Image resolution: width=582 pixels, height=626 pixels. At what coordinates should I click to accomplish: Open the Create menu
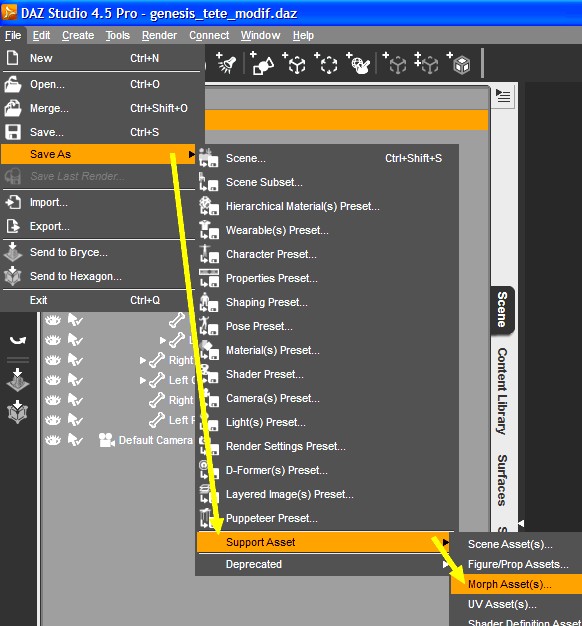pyautogui.click(x=78, y=36)
